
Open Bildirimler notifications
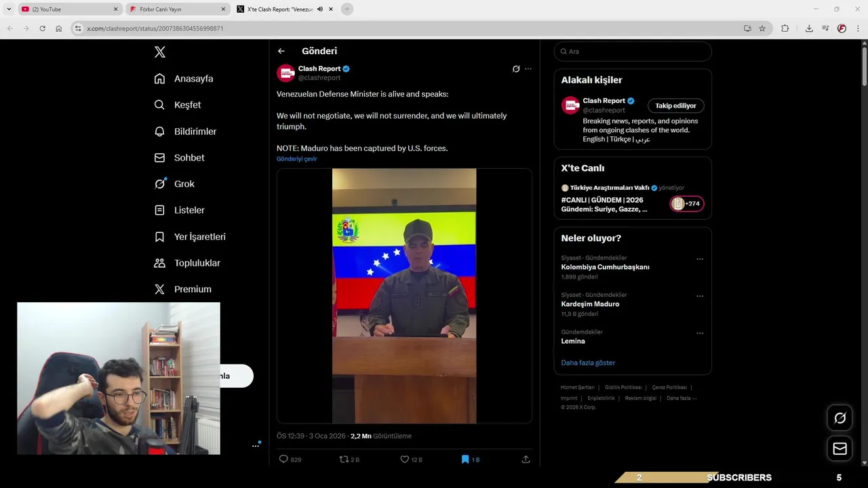185,131
